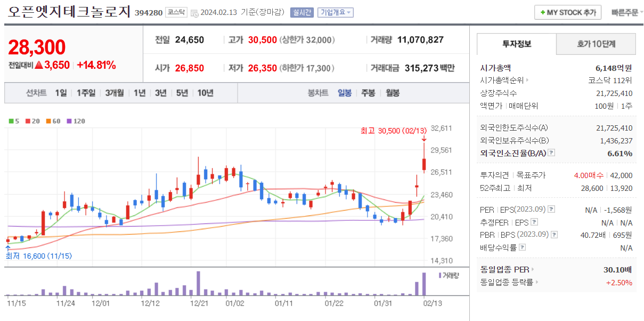
Task: Switch to the 투자정보 tab
Action: (516, 44)
